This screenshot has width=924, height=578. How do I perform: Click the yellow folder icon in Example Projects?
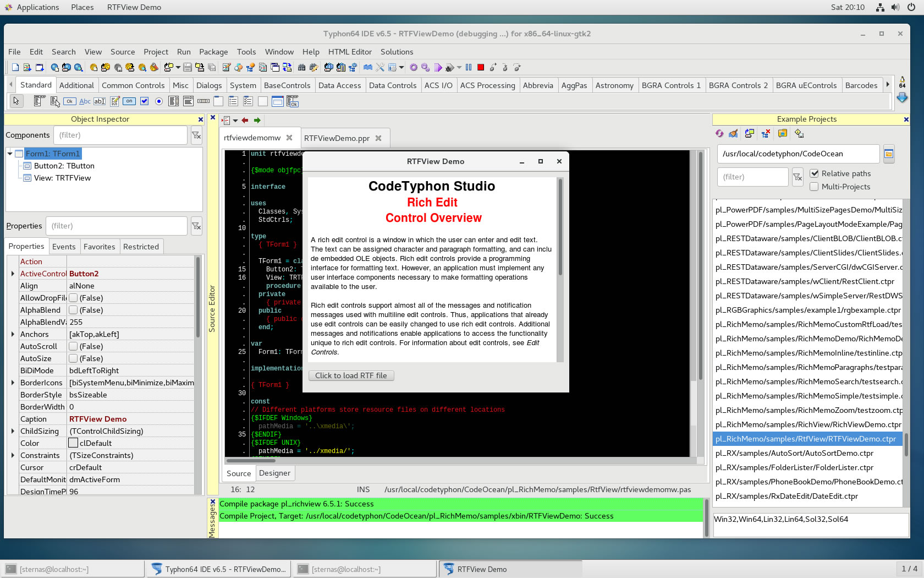click(x=783, y=133)
